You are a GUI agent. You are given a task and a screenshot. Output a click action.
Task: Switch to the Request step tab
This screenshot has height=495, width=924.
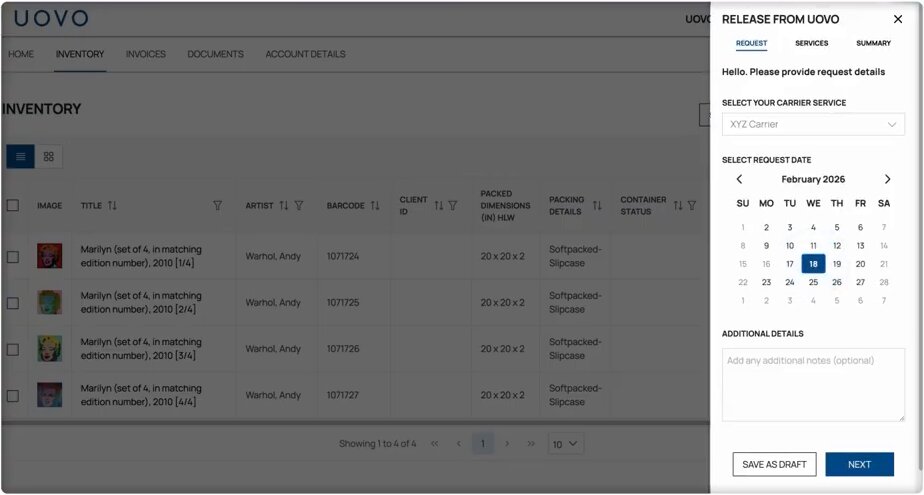point(751,44)
